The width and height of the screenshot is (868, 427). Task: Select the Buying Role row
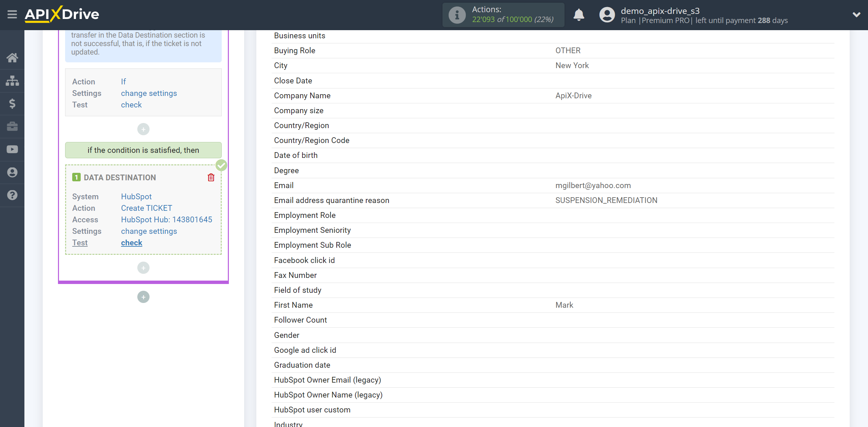[x=553, y=50]
